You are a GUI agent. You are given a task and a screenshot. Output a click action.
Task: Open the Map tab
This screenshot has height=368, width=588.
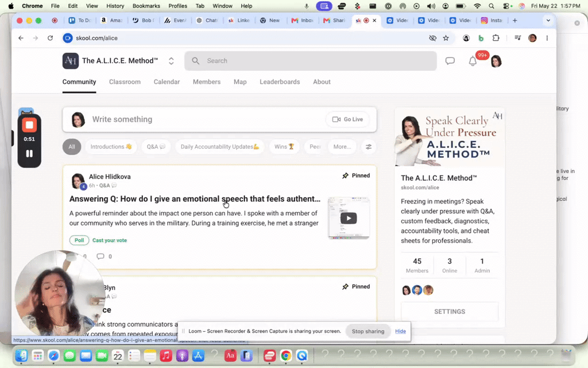click(240, 82)
